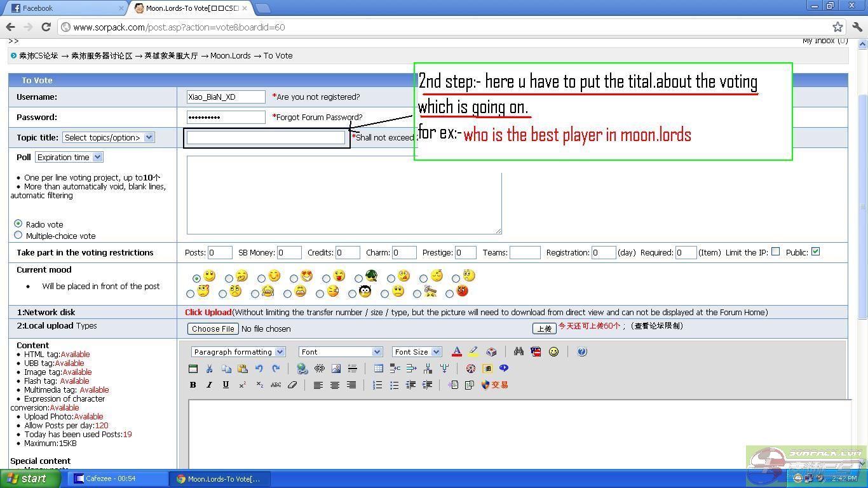
Task: Apply underline with the U icon
Action: coord(226,385)
